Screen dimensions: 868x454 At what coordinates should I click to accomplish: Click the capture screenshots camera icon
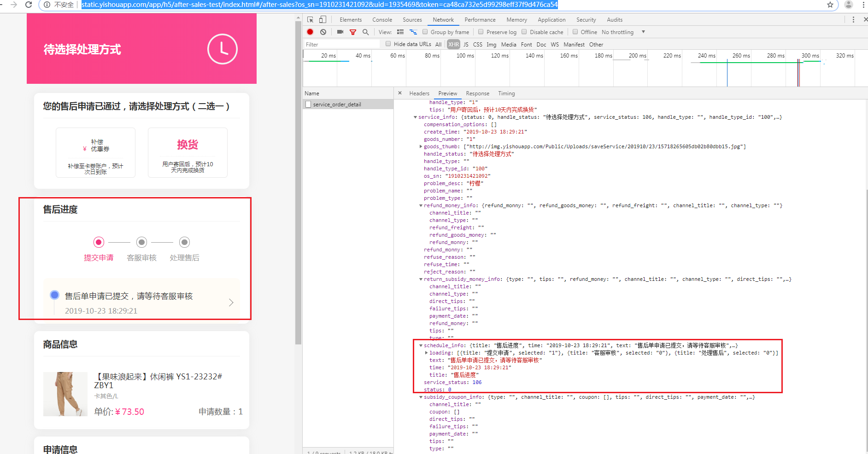(x=340, y=32)
